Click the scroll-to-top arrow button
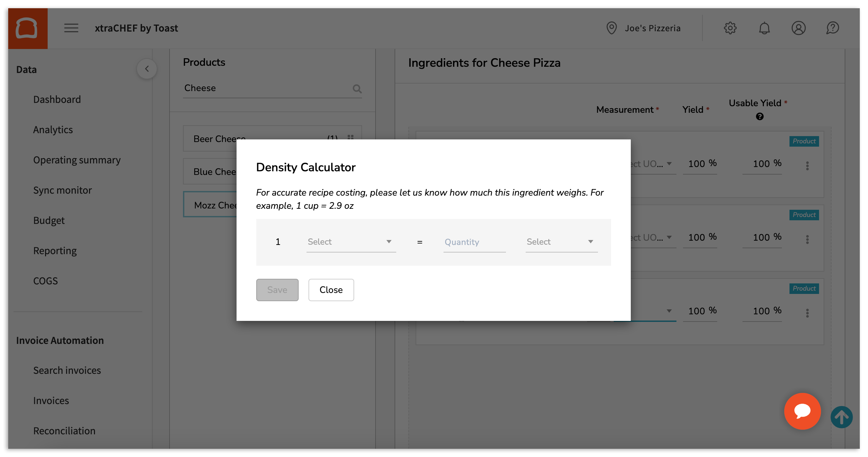Screen dimensions: 868x457 [x=841, y=417]
